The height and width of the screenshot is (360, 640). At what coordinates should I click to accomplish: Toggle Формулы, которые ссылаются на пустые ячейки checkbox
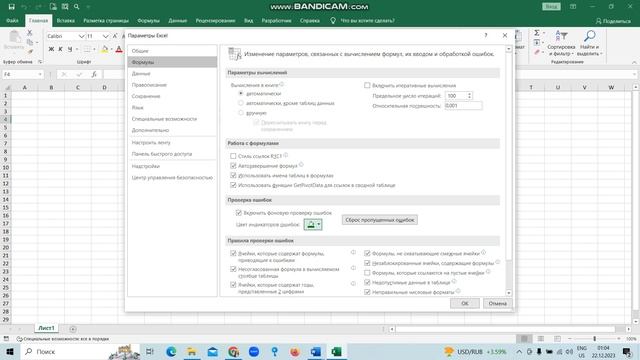[367, 272]
